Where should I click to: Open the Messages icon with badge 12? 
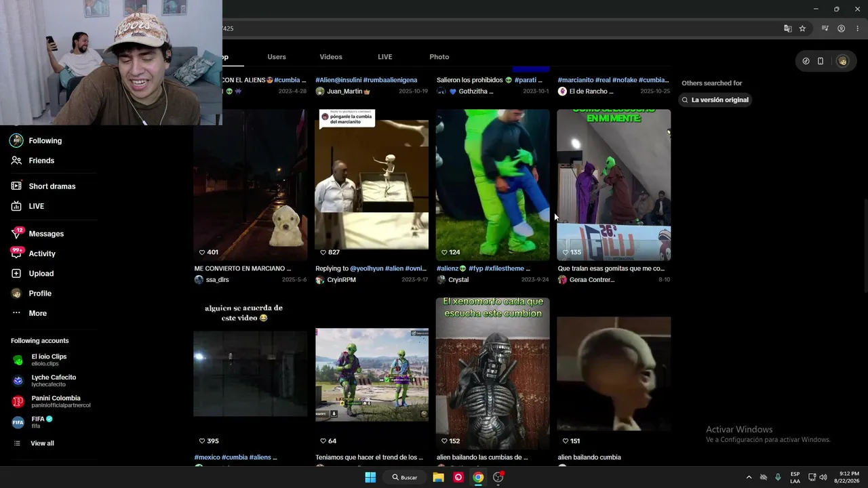pyautogui.click(x=16, y=234)
